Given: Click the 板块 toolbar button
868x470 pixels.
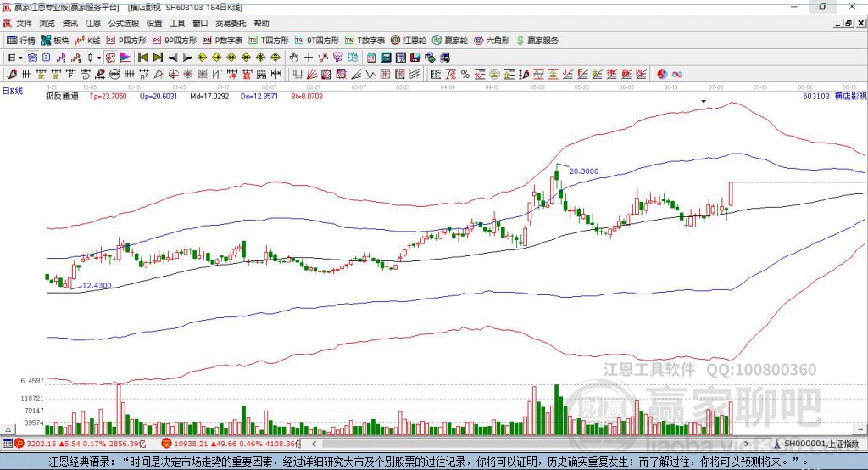Looking at the screenshot, I should pyautogui.click(x=55, y=41).
